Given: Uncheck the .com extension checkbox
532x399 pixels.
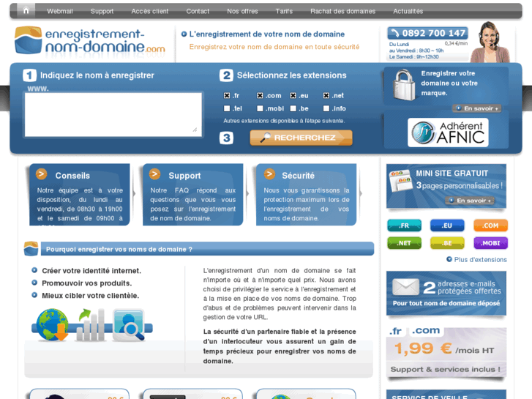Looking at the screenshot, I should 260,95.
